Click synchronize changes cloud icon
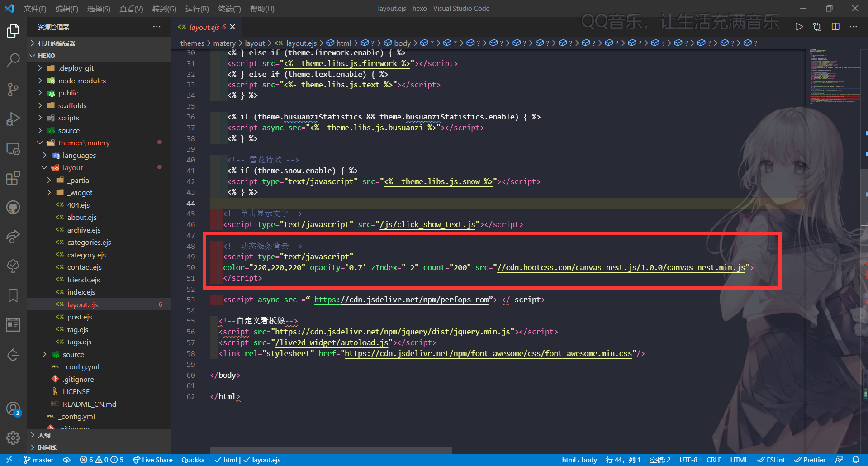This screenshot has width=868, height=466. 66,460
